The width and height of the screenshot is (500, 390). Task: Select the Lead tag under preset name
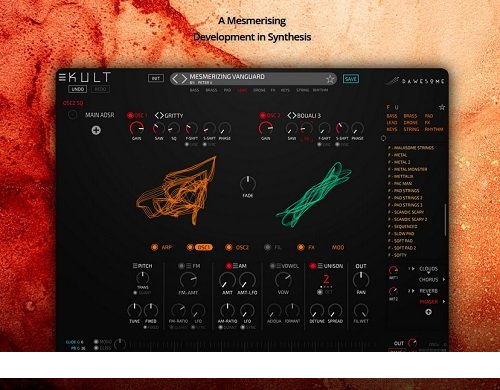coord(242,90)
